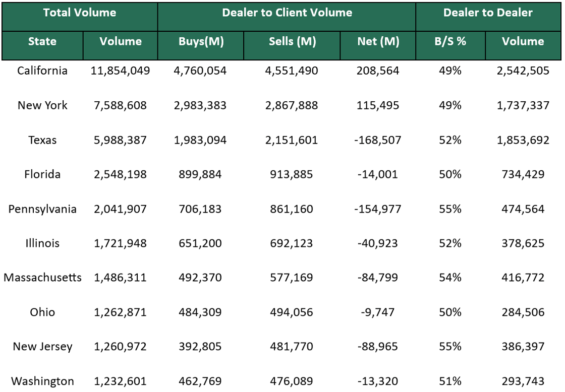
Task: Select Illinois sells value 692,123
Action: click(x=291, y=244)
